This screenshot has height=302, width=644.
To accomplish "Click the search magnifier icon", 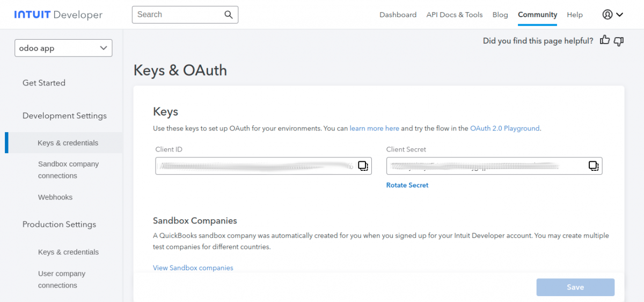I will pyautogui.click(x=229, y=15).
